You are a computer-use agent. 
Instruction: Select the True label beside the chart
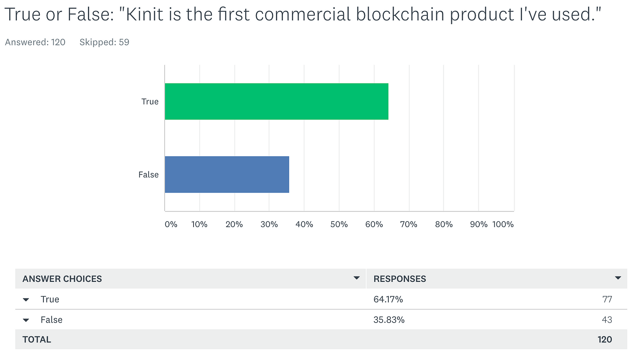click(x=150, y=102)
